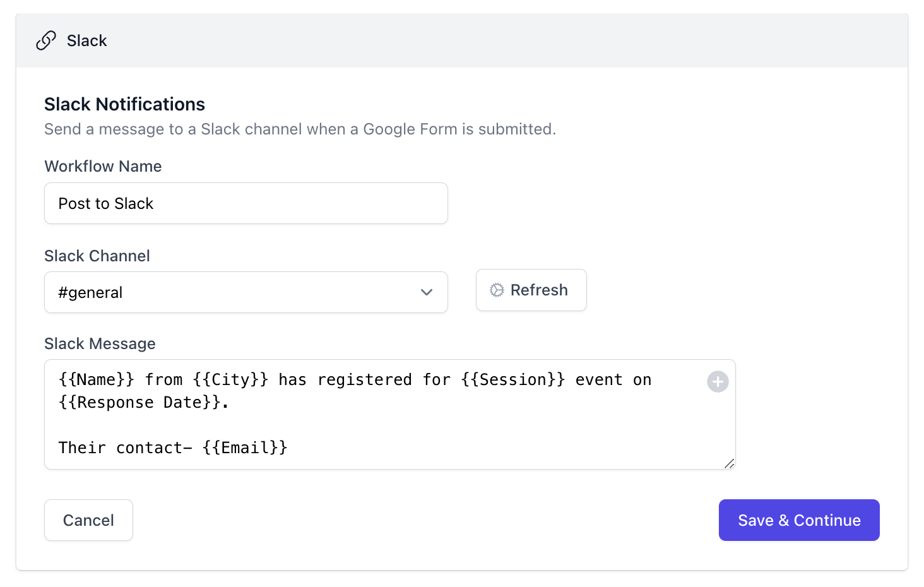Click the {{Name}} placeholder in the message
The width and height of the screenshot is (924, 587).
[x=97, y=379]
